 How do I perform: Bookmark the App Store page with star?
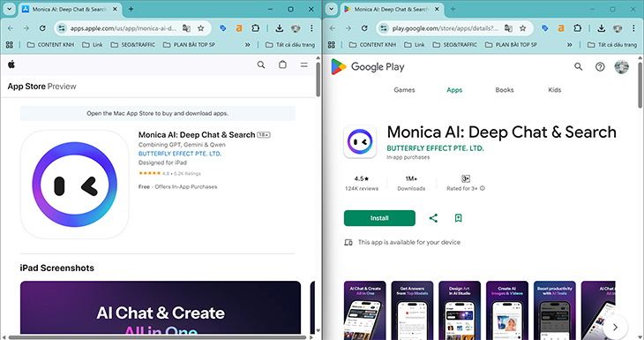pos(201,28)
